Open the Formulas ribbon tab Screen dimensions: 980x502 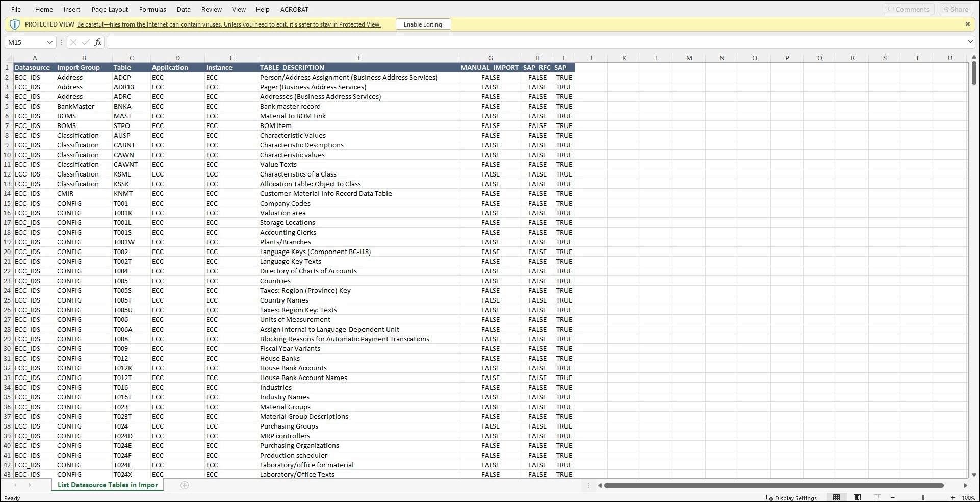[x=152, y=9]
